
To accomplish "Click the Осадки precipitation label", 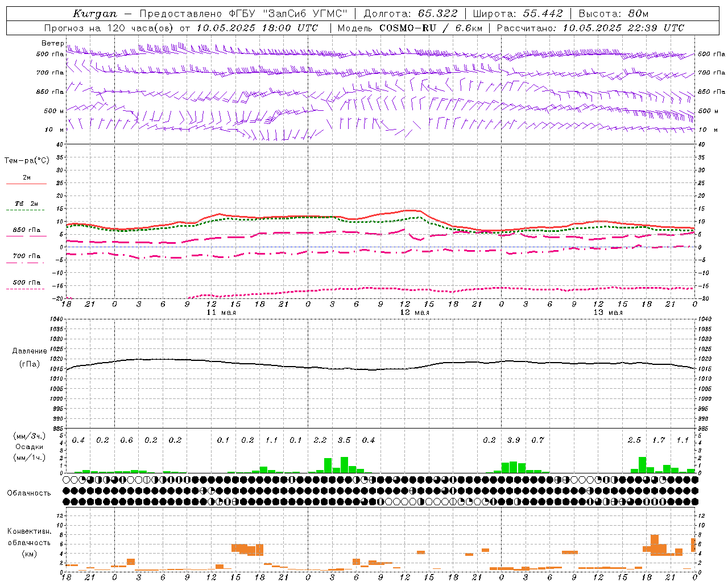I will point(30,447).
